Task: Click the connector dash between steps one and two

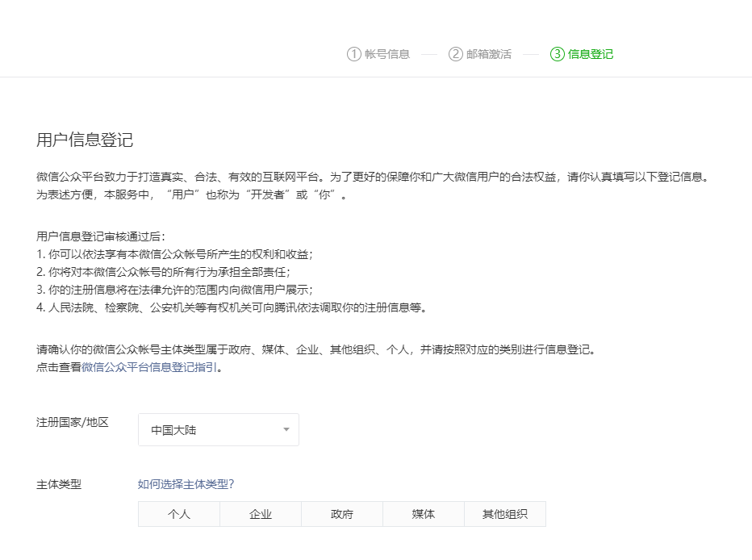Action: (428, 54)
